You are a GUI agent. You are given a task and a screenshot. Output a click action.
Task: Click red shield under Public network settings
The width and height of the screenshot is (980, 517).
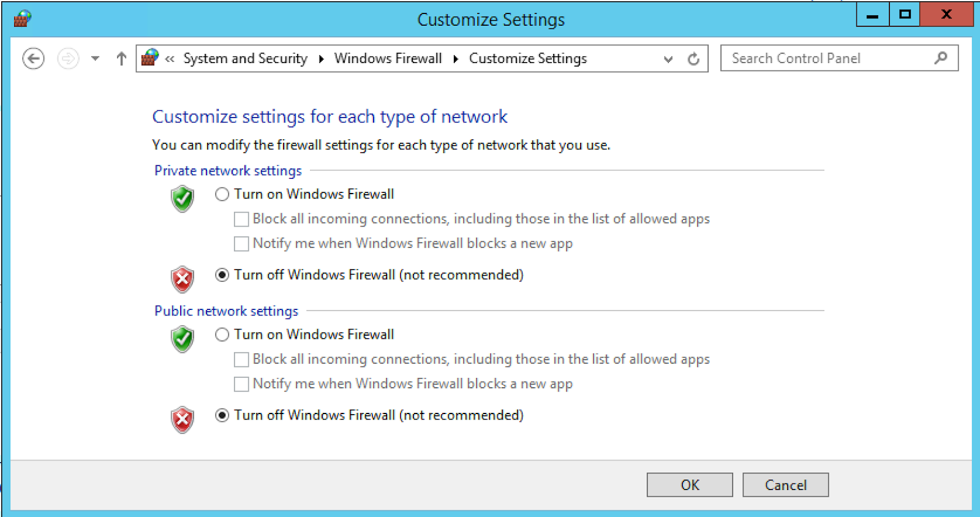pos(183,420)
